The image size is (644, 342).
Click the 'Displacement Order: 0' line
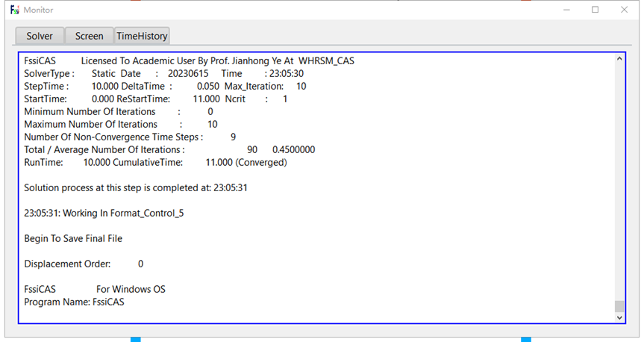tap(84, 264)
